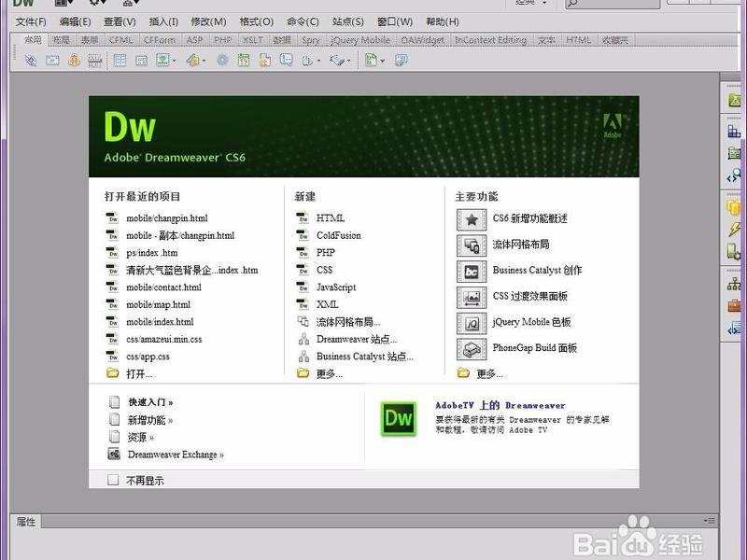747x560 pixels.
Task: Expand the Head tags dropdown arrow
Action: point(318,61)
